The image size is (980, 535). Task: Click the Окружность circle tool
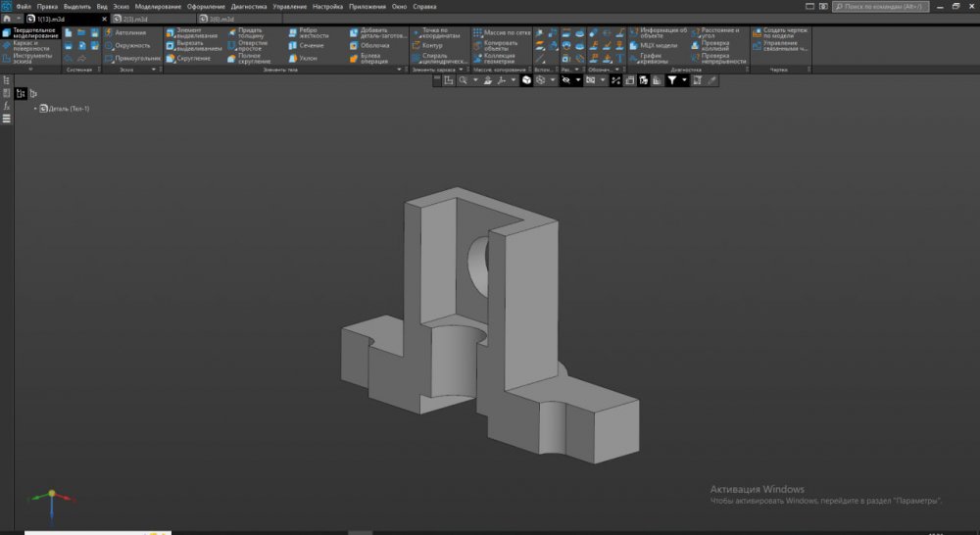131,45
